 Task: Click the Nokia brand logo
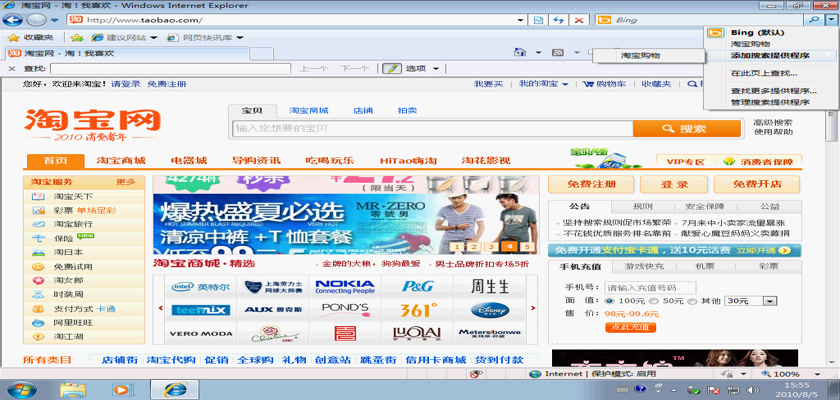(x=345, y=286)
